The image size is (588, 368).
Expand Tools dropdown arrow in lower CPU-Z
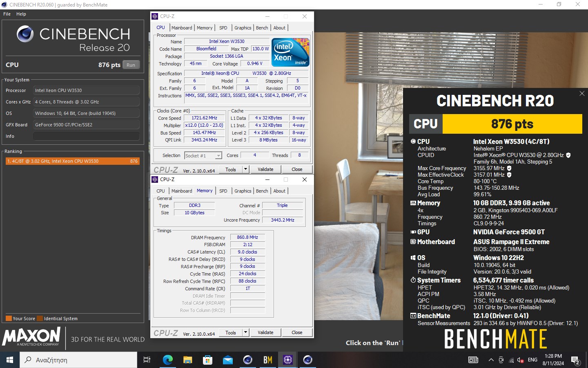click(245, 332)
